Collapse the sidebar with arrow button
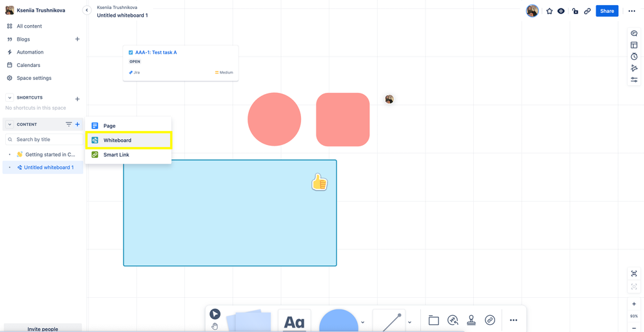644x332 pixels. (x=86, y=10)
